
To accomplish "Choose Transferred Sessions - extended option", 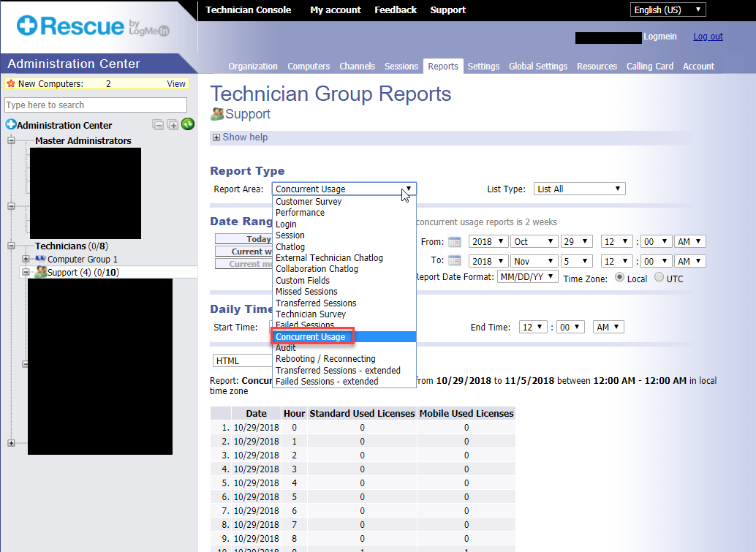I will [344, 370].
